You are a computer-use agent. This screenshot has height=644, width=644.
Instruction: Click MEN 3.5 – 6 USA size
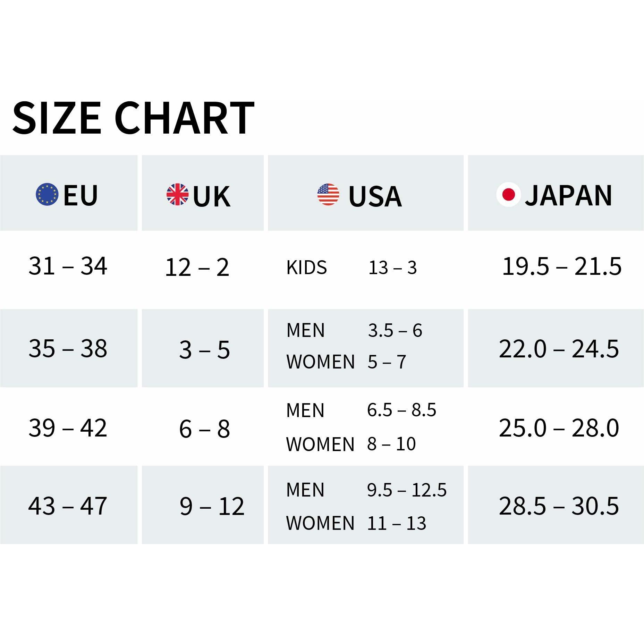[354, 330]
